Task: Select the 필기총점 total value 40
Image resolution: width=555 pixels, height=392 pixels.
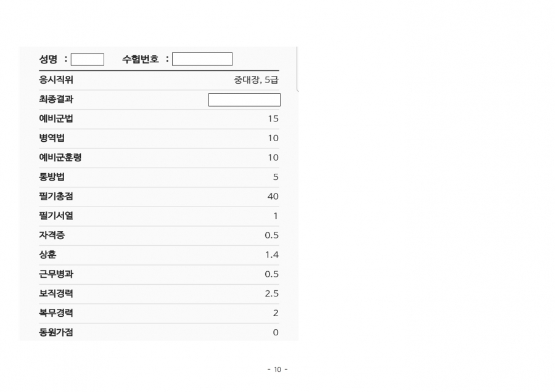Action: 273,197
